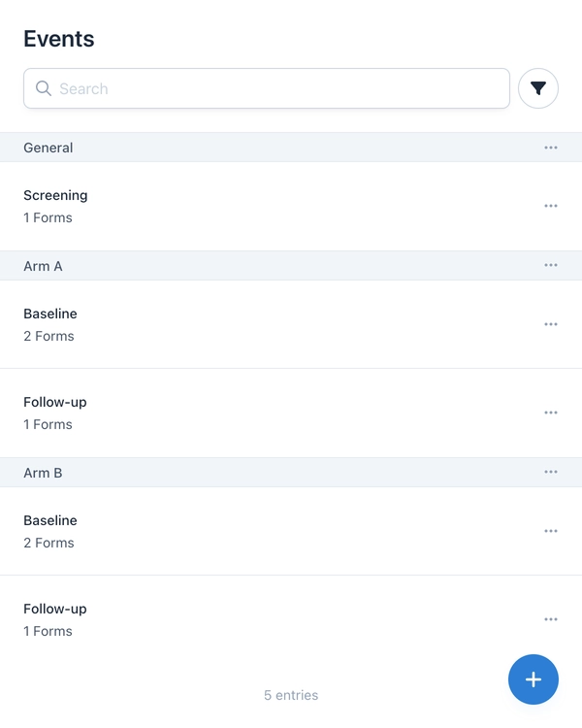Open Arm A Baseline more options
The image size is (582, 728).
(x=551, y=324)
